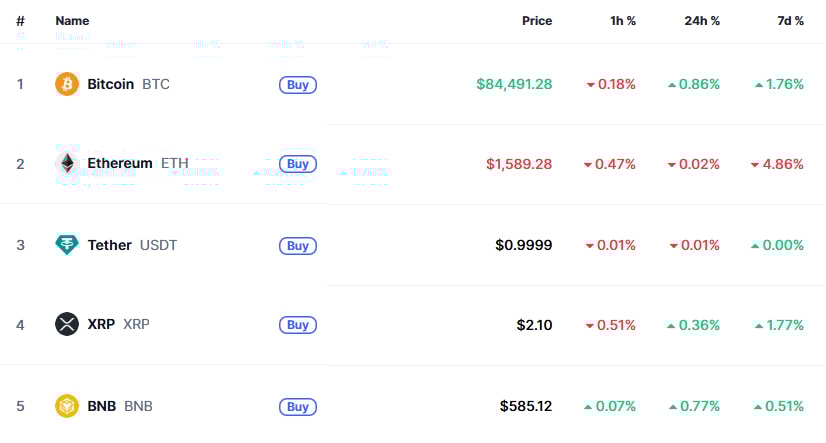The height and width of the screenshot is (443, 826).
Task: Sort the table by Price column
Action: [536, 20]
